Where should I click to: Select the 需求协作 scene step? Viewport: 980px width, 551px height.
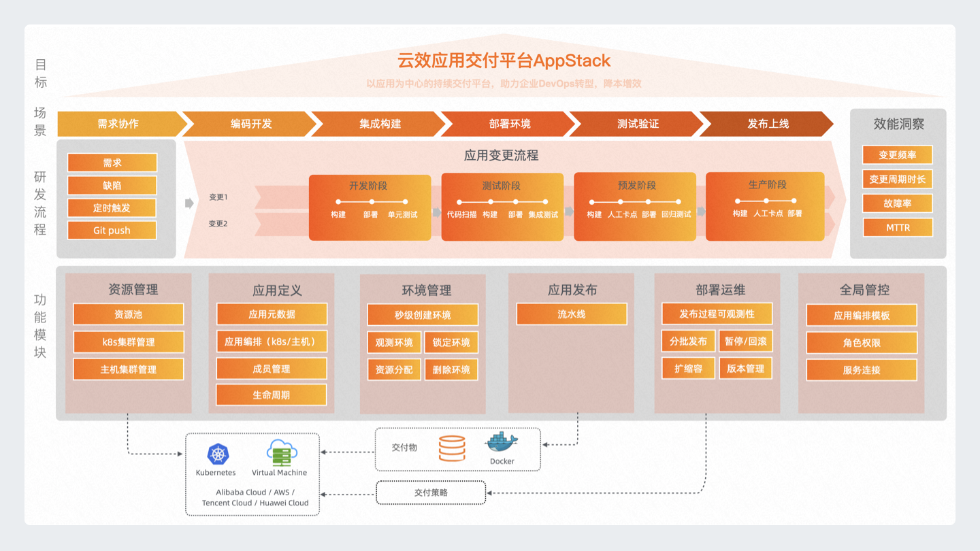pyautogui.click(x=121, y=124)
